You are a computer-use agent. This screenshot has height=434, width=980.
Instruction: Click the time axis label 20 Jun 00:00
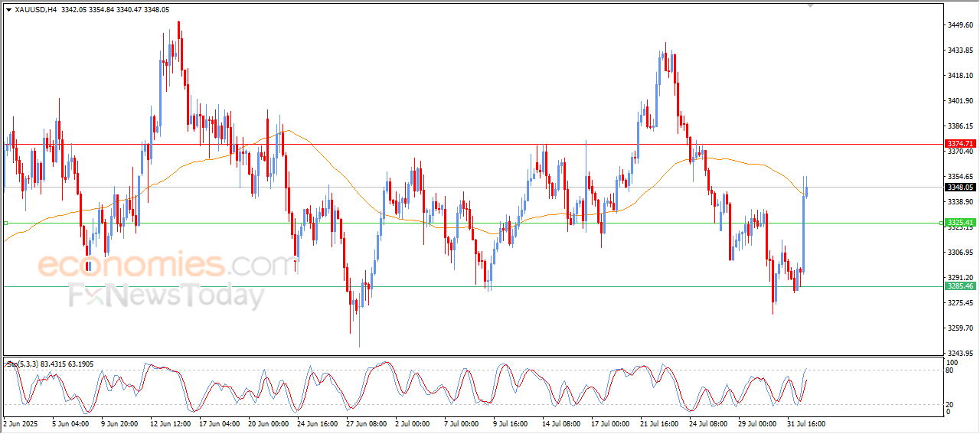pyautogui.click(x=268, y=423)
